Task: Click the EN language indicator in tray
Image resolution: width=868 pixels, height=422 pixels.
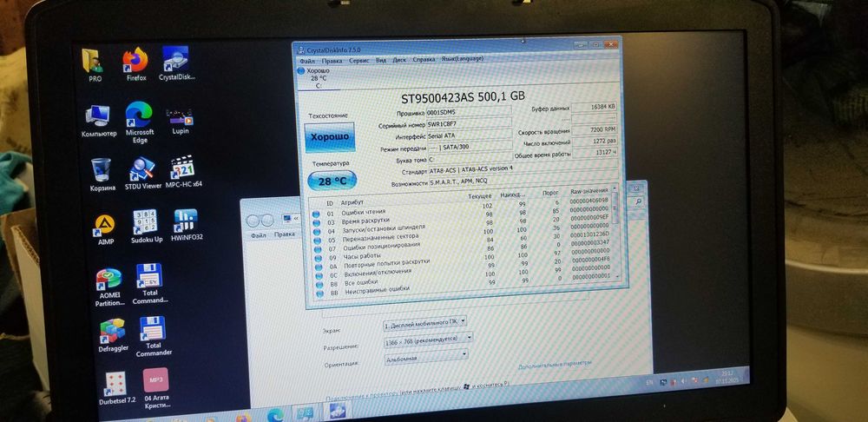Action: click(650, 382)
